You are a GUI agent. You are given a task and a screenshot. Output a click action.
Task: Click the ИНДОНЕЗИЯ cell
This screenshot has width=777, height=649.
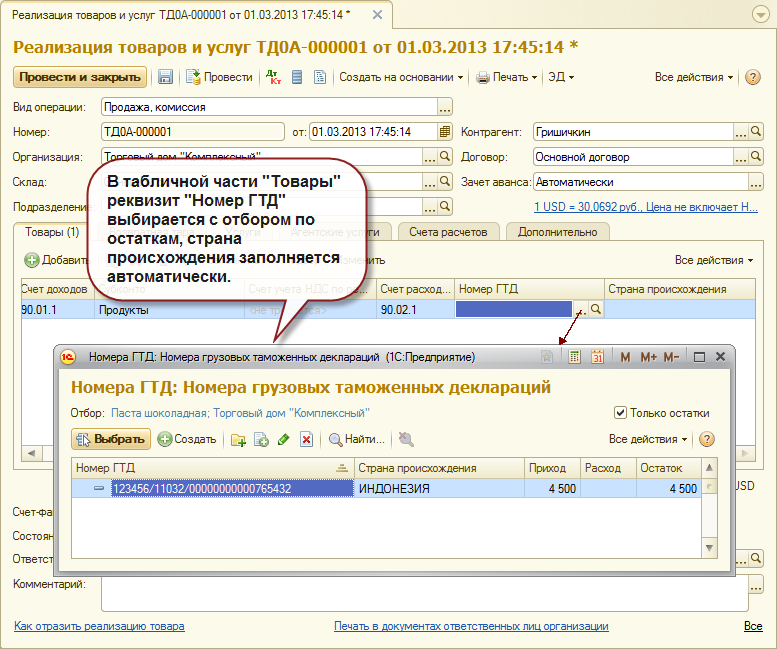point(439,488)
